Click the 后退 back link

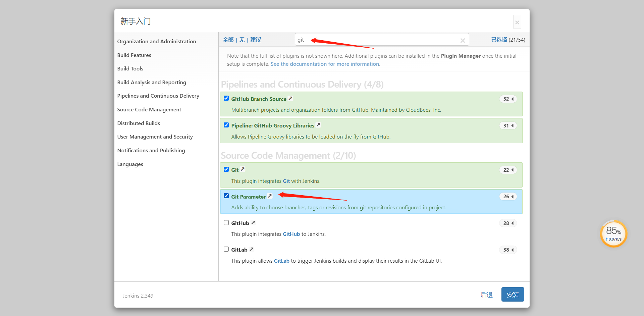[486, 295]
